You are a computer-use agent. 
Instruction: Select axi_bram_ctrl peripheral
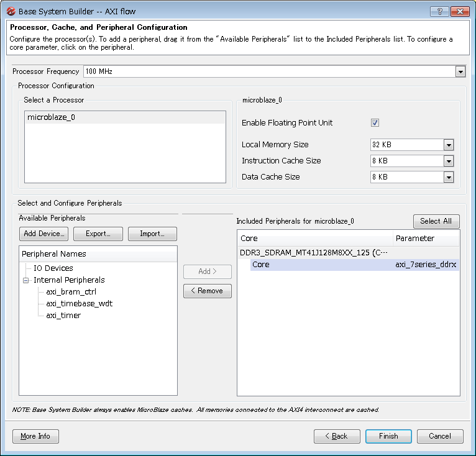71,292
